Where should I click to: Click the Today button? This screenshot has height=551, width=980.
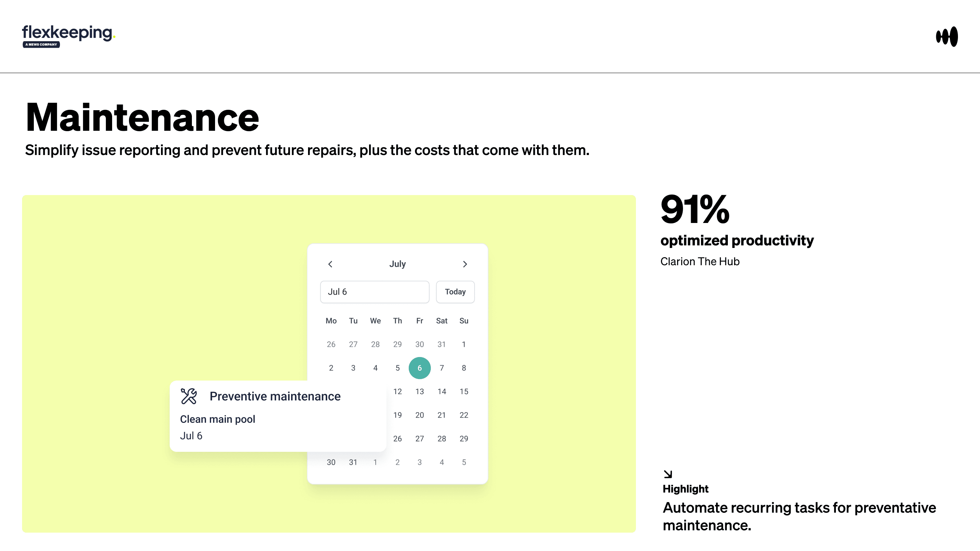pos(455,292)
